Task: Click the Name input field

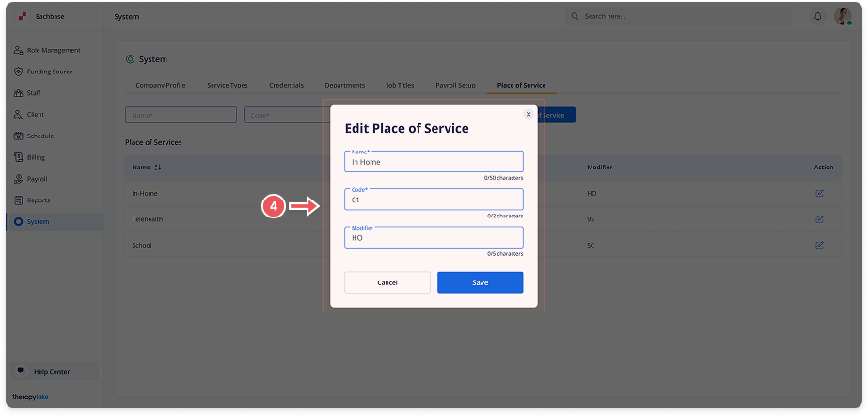Action: pyautogui.click(x=434, y=162)
